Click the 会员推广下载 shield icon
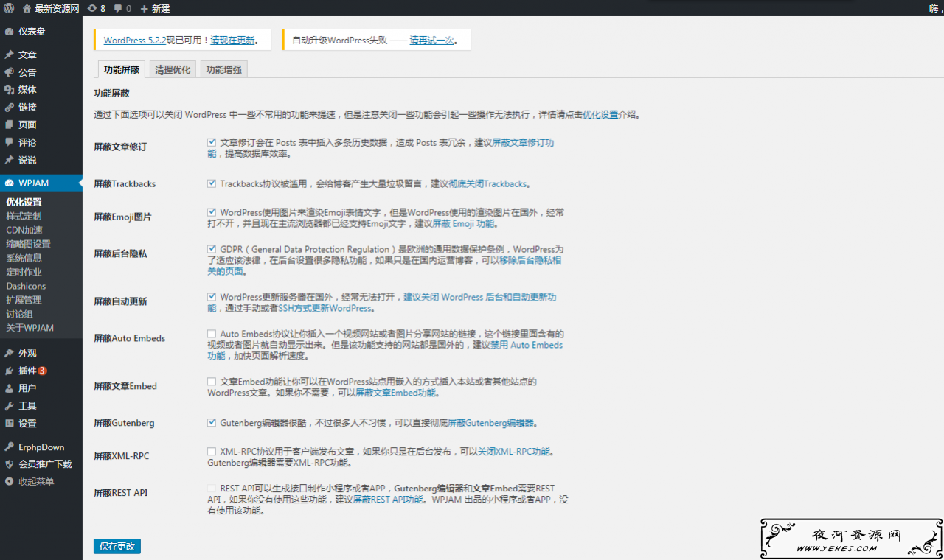 (9, 464)
